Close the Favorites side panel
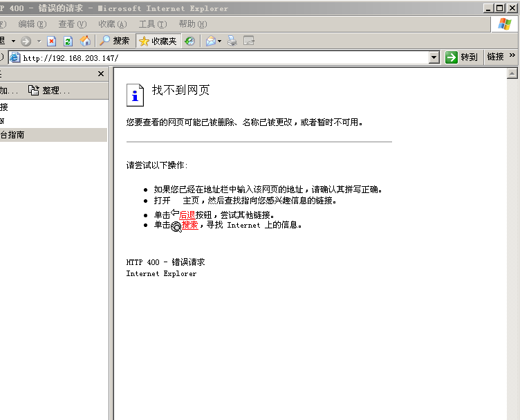Screen dimensions: 520x420 [x=101, y=73]
